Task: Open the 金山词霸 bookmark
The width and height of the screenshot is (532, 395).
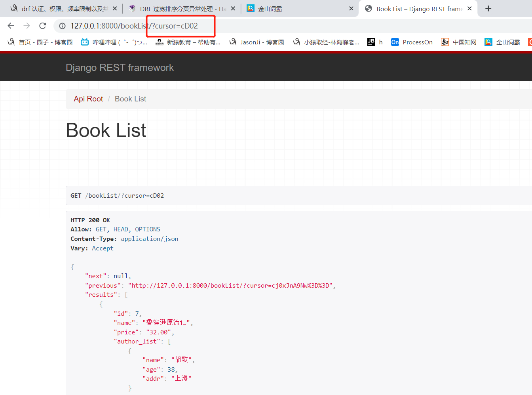Action: click(502, 42)
